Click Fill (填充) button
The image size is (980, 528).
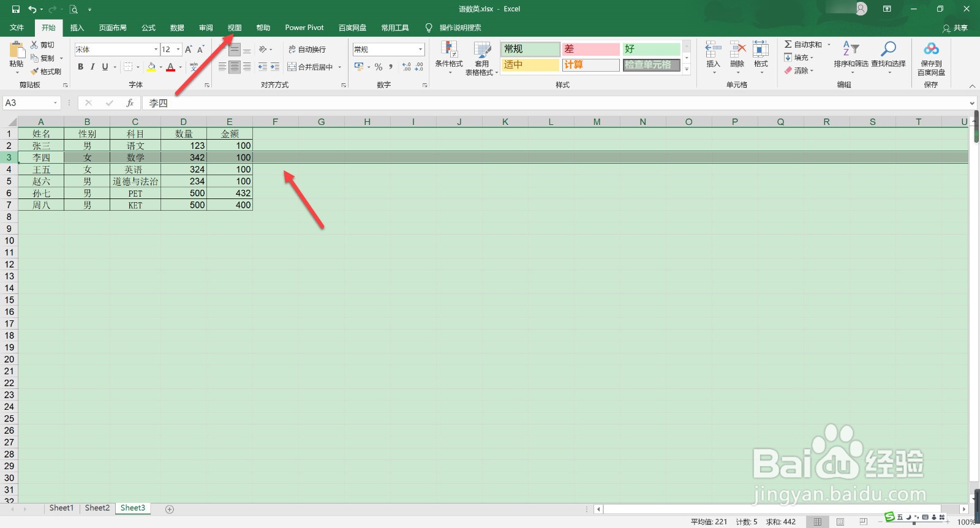pyautogui.click(x=799, y=58)
